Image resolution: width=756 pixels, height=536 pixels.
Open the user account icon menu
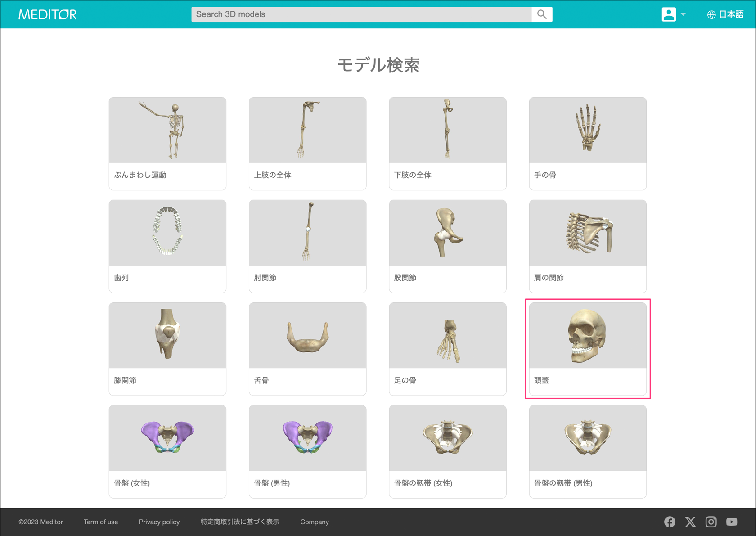coord(668,14)
